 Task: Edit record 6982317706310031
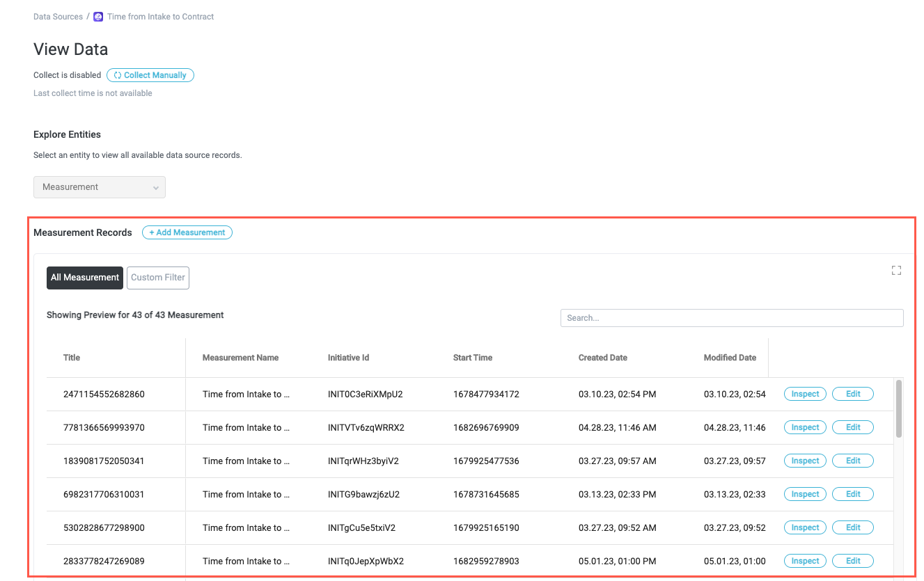852,494
